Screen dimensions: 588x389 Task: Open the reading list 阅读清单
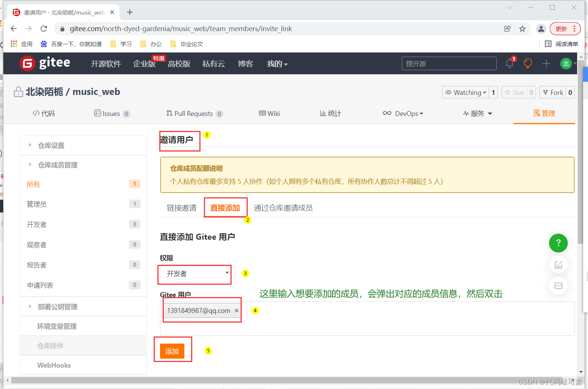(561, 44)
